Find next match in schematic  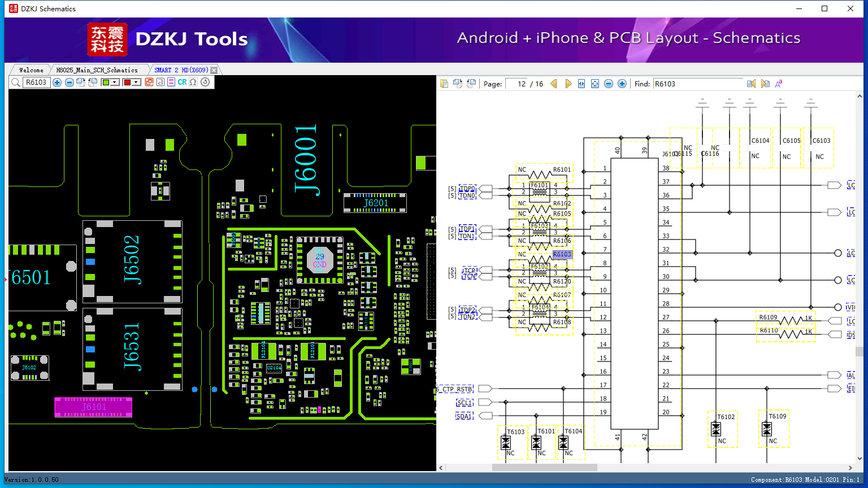click(x=765, y=84)
